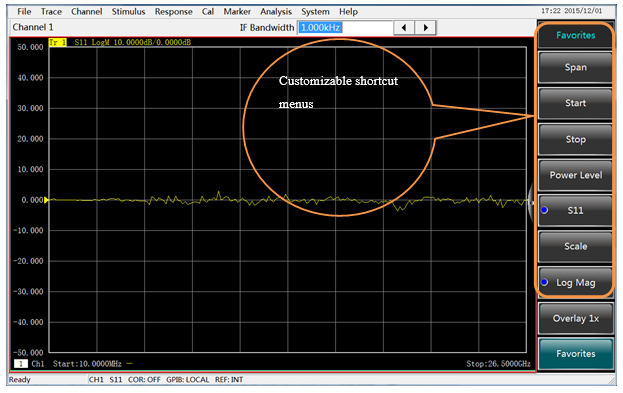Click the Power Level softkey
623x393 pixels.
[x=575, y=175]
